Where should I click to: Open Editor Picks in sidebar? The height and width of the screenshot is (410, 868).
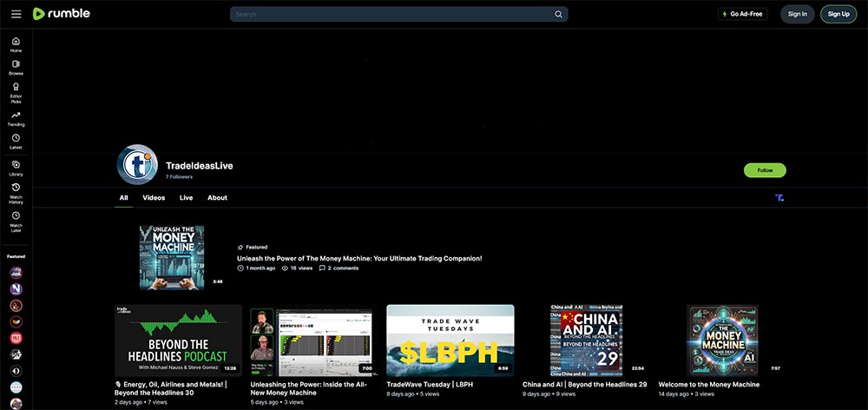coord(16,93)
